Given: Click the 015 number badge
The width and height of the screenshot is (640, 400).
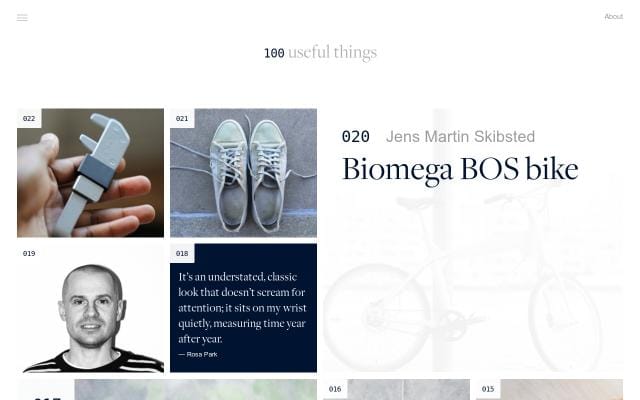Looking at the screenshot, I should pyautogui.click(x=488, y=389).
